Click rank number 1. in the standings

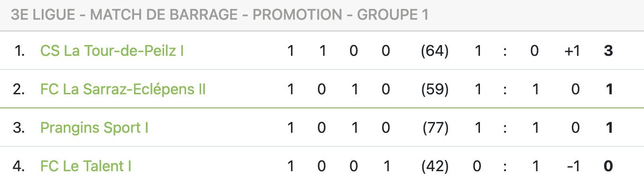(x=20, y=51)
